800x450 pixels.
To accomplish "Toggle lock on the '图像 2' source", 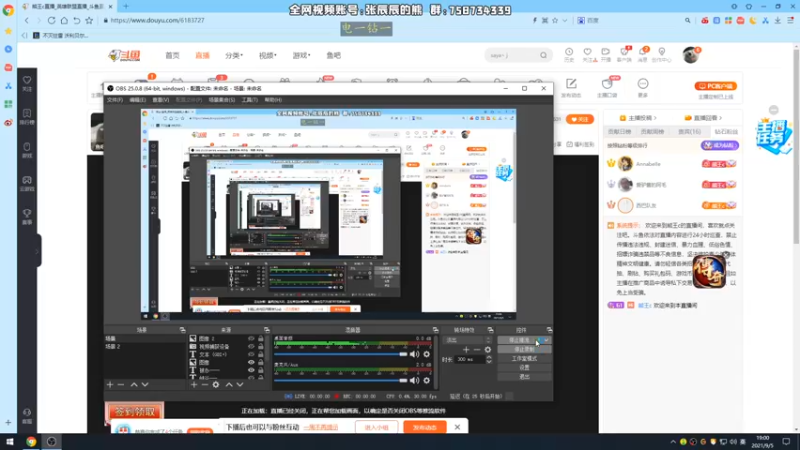I will pyautogui.click(x=261, y=338).
